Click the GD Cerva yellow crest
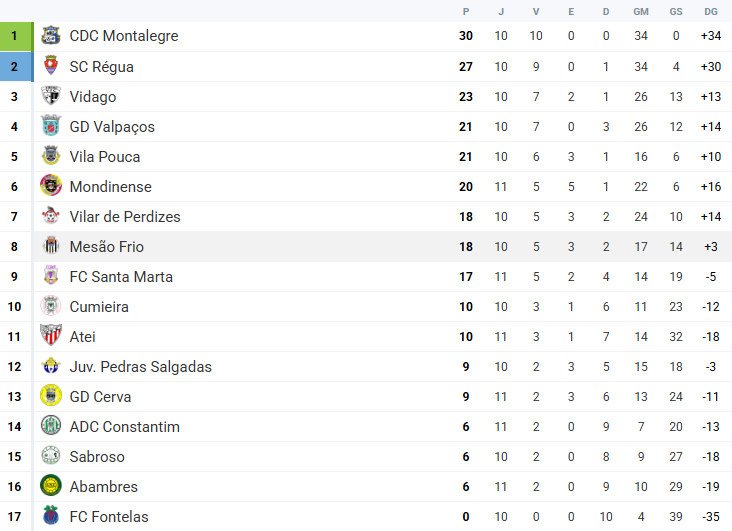This screenshot has height=531, width=732. (50, 396)
